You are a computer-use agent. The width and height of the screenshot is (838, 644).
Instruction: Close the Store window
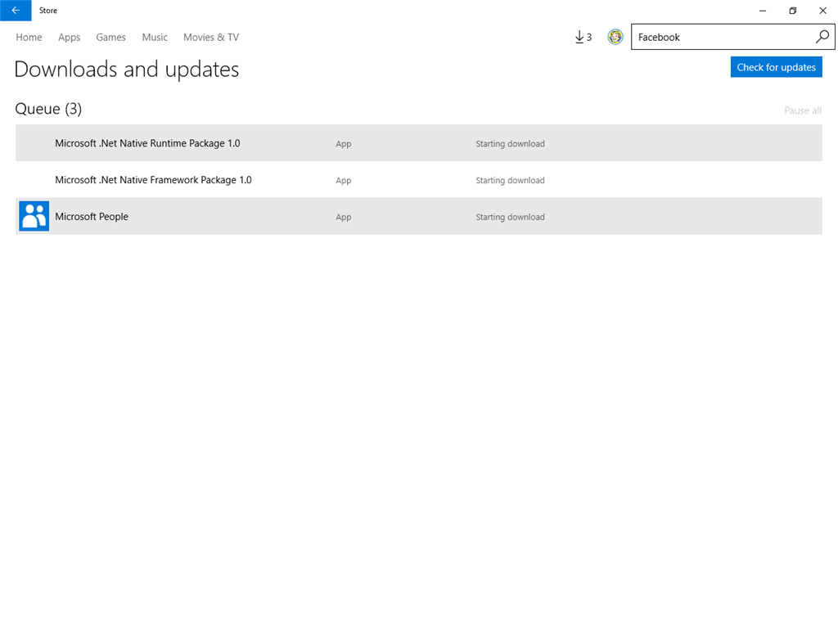point(823,11)
